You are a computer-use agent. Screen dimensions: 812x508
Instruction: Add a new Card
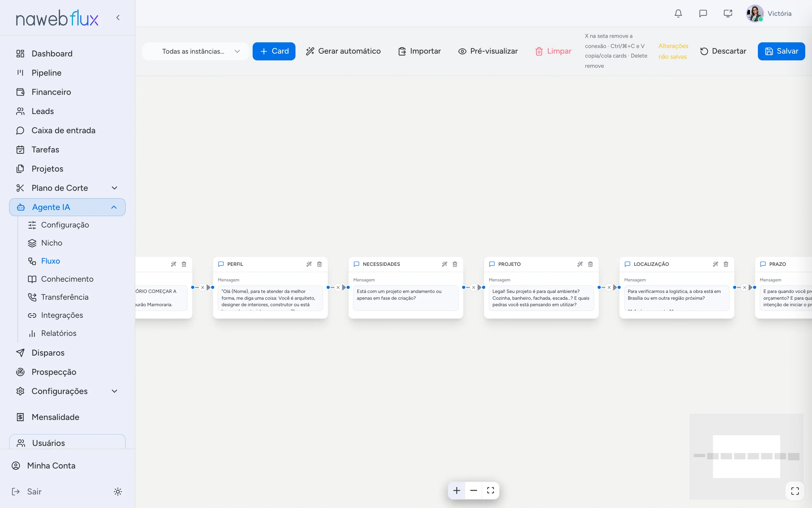coord(274,51)
